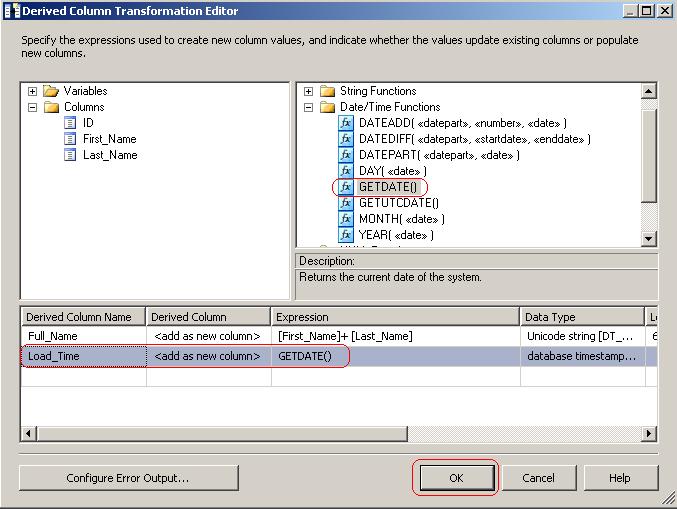Click function tree scroll down arrow
This screenshot has width=677, height=509.
point(649,238)
